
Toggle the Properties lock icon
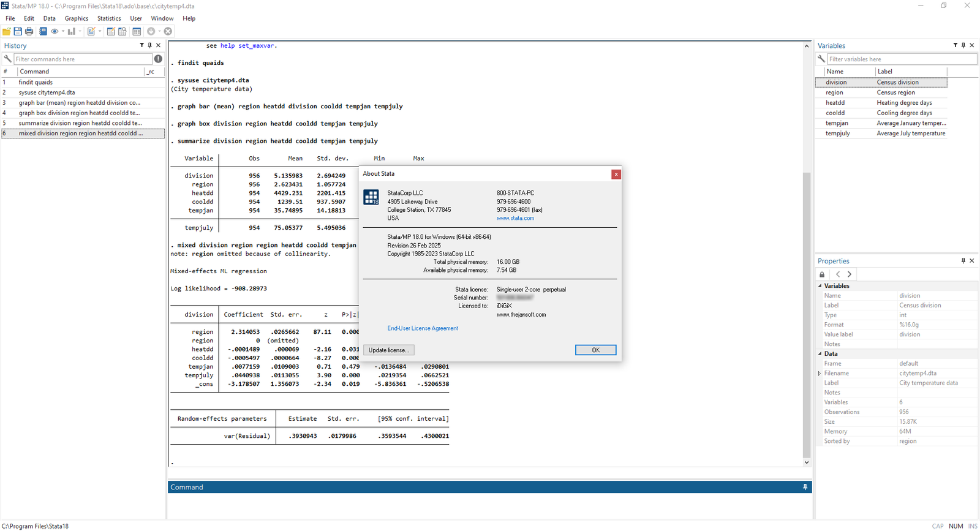click(822, 274)
